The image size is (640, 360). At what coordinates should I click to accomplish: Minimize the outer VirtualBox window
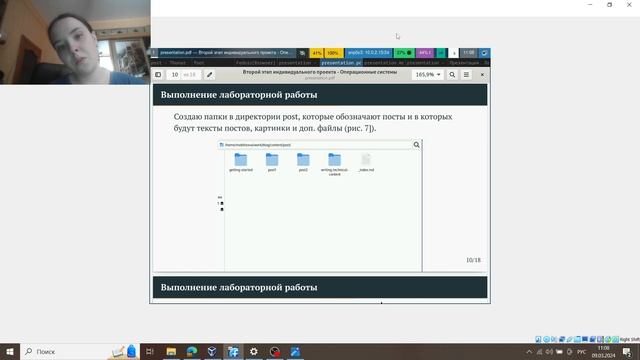point(590,4)
